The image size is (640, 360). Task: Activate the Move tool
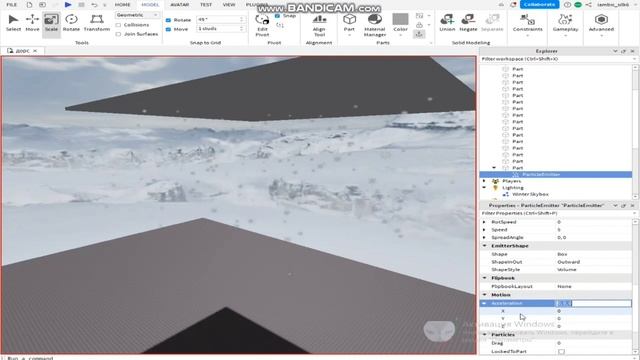click(32, 23)
